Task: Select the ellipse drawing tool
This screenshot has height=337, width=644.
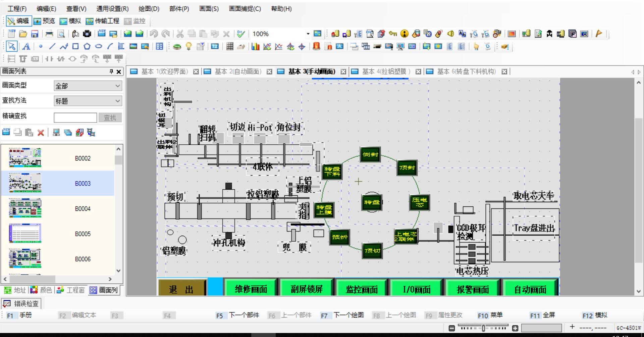Action: click(x=98, y=46)
